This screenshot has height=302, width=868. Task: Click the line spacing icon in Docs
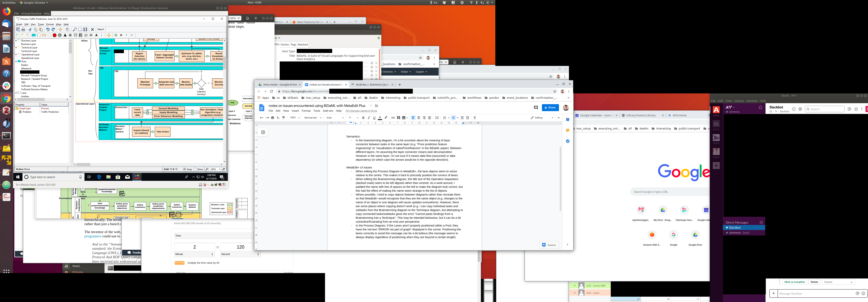(437, 118)
